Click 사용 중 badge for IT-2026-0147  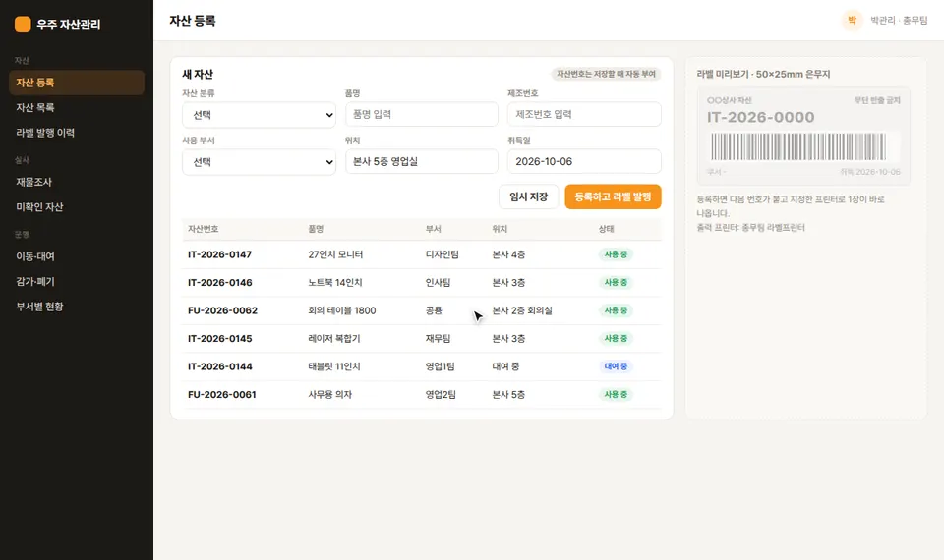pos(616,254)
